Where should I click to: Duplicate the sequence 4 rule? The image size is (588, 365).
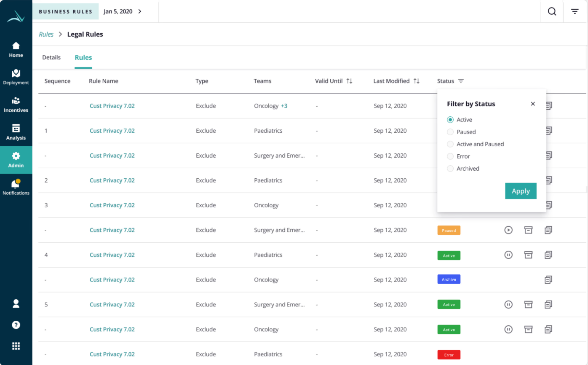pos(548,255)
